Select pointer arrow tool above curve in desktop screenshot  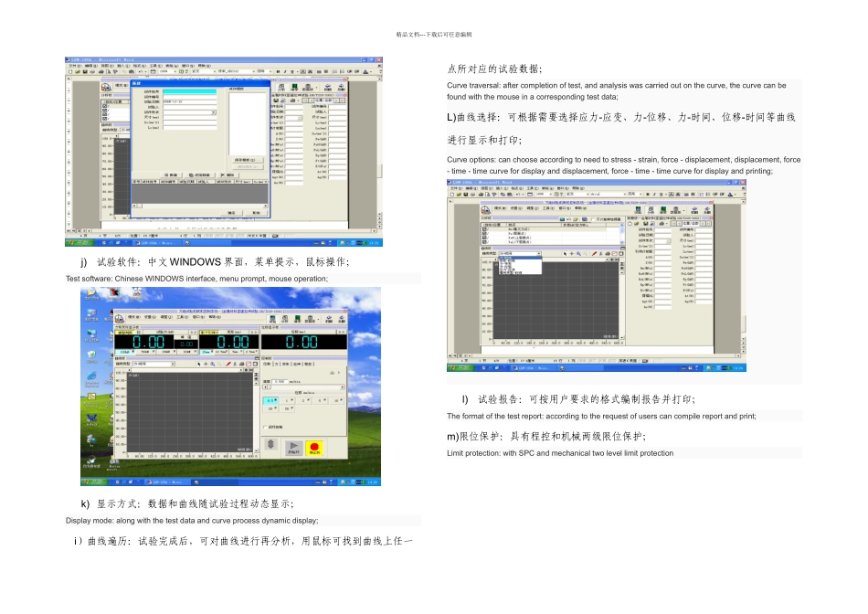coord(199,364)
